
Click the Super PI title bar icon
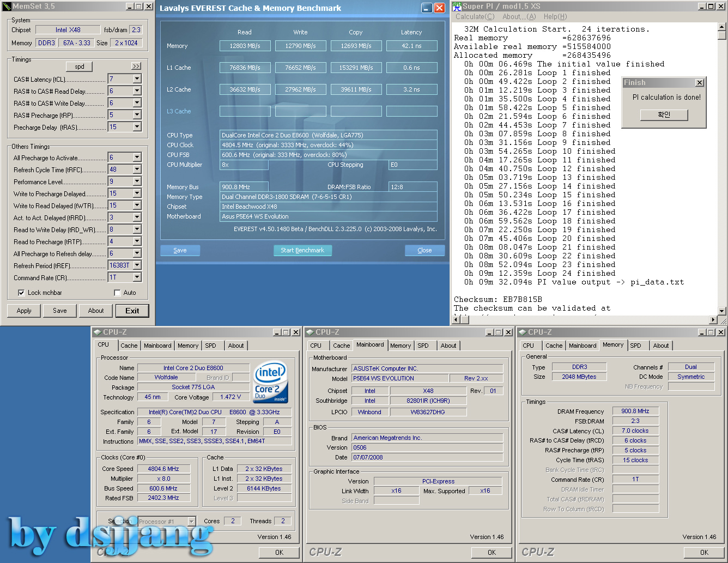[457, 7]
